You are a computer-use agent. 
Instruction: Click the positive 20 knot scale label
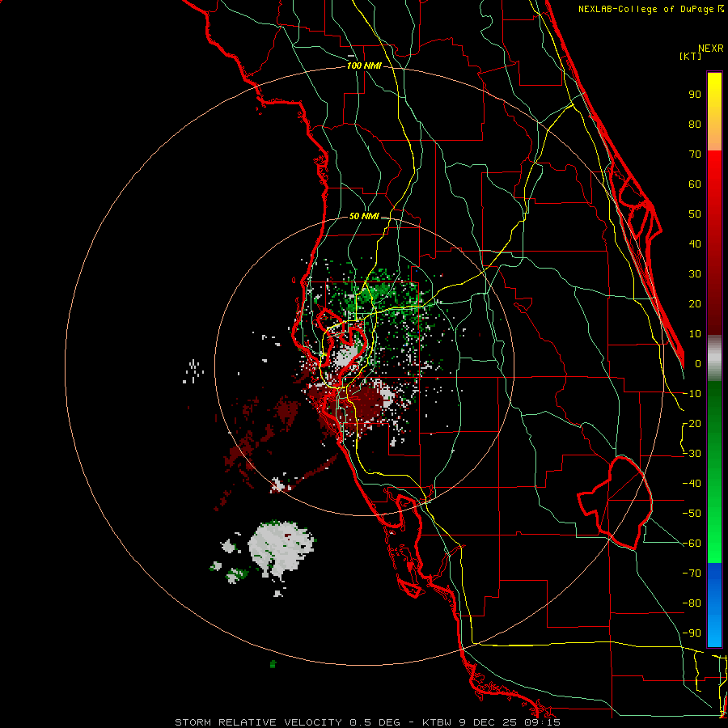pos(695,303)
